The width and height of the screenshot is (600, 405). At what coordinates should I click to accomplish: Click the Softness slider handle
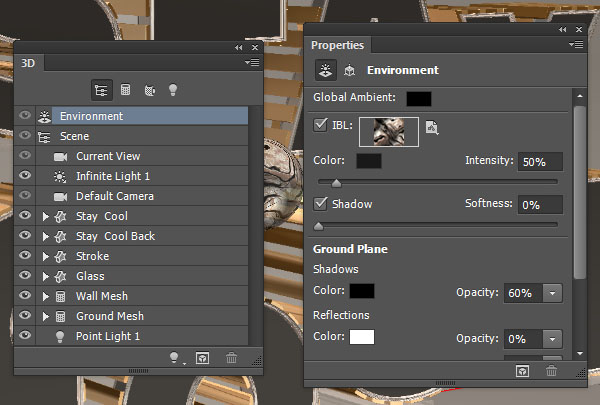pos(318,226)
